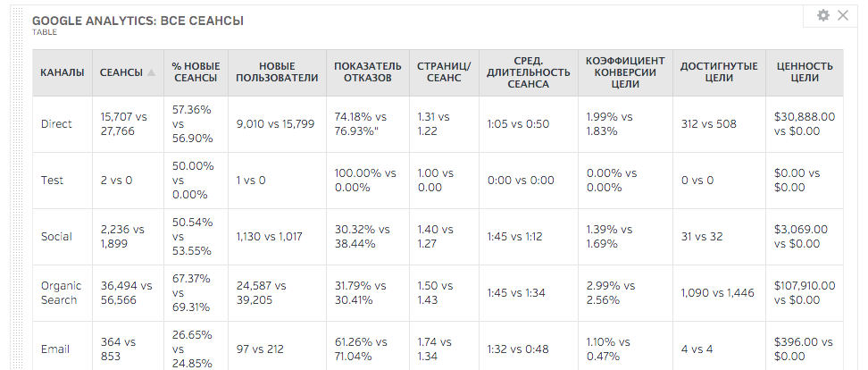This screenshot has height=370, width=868.
Task: Close the Google Analytics widget
Action: click(842, 15)
